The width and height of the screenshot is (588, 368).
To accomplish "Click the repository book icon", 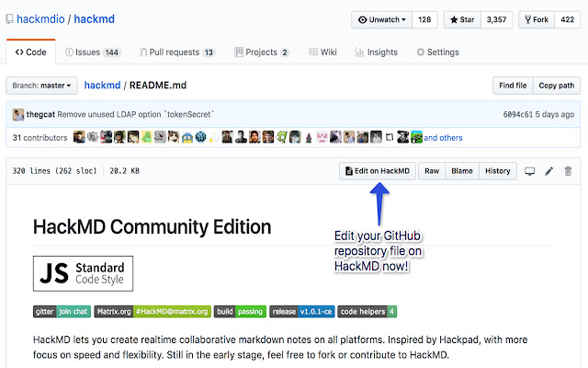I will tap(10, 19).
